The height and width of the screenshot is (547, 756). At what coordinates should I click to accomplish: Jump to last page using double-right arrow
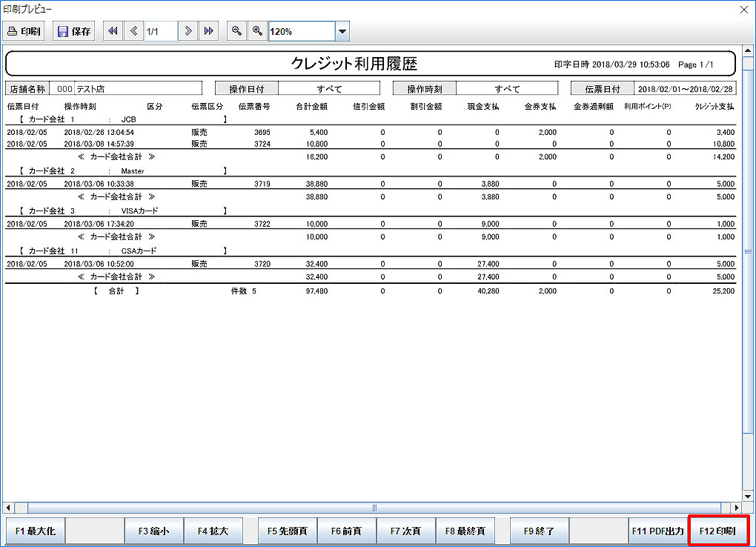tap(209, 31)
